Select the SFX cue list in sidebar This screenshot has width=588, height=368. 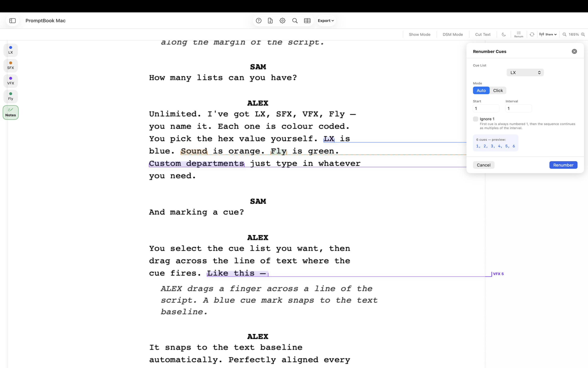pyautogui.click(x=10, y=65)
